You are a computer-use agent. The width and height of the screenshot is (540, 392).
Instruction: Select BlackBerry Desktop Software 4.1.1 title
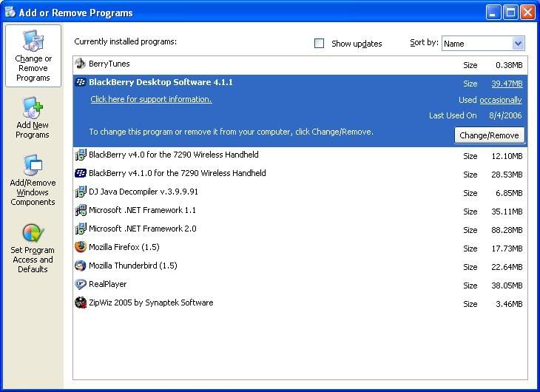[x=161, y=82]
